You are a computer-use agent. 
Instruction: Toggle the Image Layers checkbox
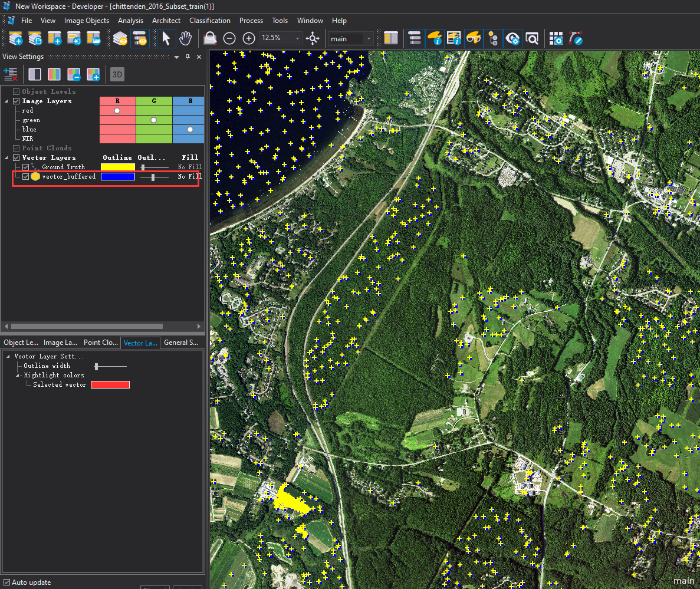pyautogui.click(x=16, y=101)
